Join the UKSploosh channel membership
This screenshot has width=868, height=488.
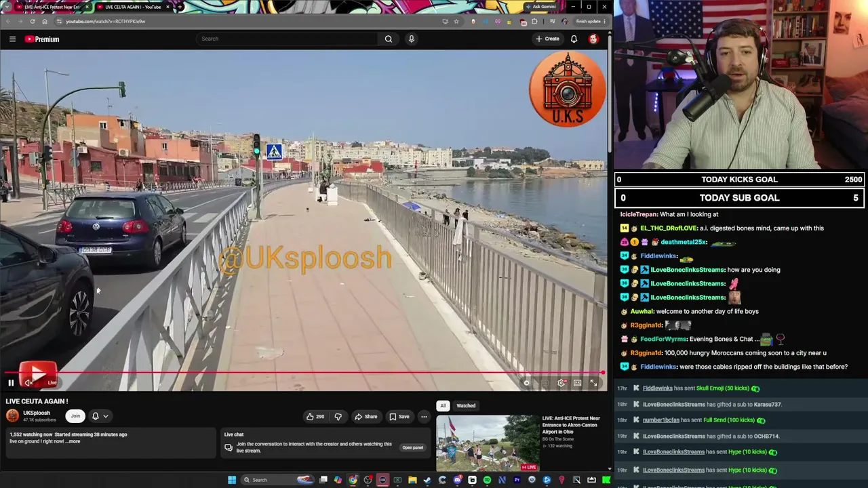[x=75, y=416]
